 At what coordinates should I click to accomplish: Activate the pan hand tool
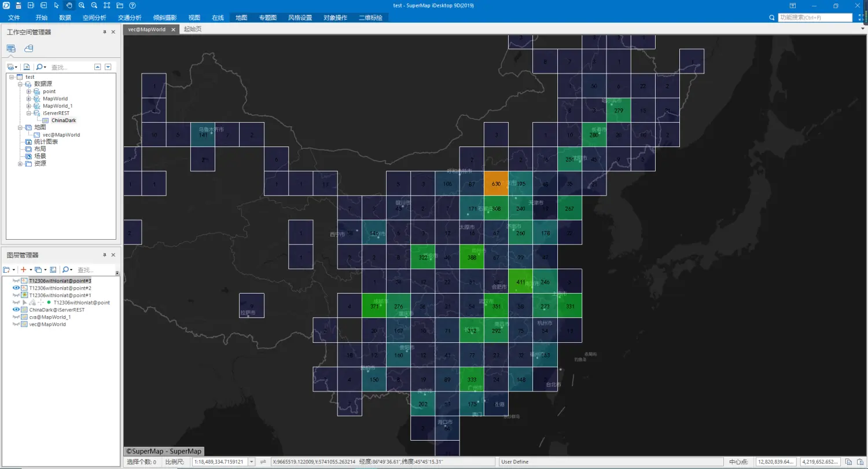[x=69, y=5]
